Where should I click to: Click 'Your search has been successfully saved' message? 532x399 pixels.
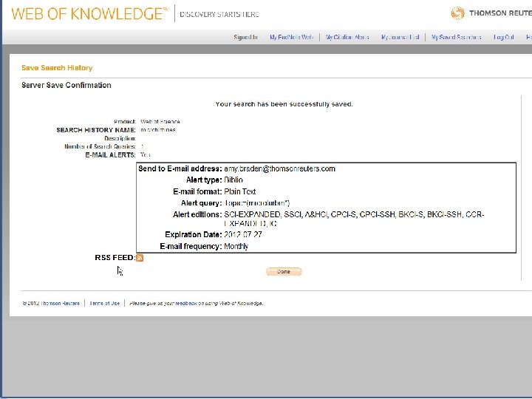(x=284, y=104)
